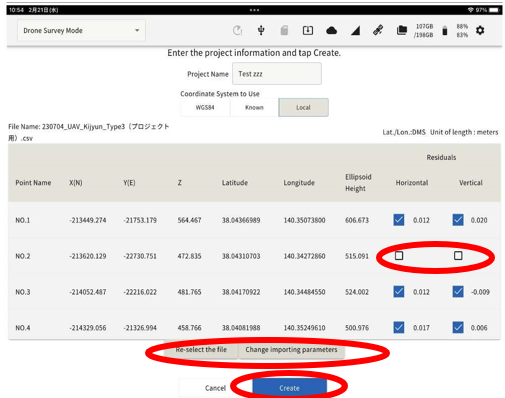This screenshot has width=505, height=398.
Task: Tap Z value 481.765
Action: pyautogui.click(x=189, y=292)
